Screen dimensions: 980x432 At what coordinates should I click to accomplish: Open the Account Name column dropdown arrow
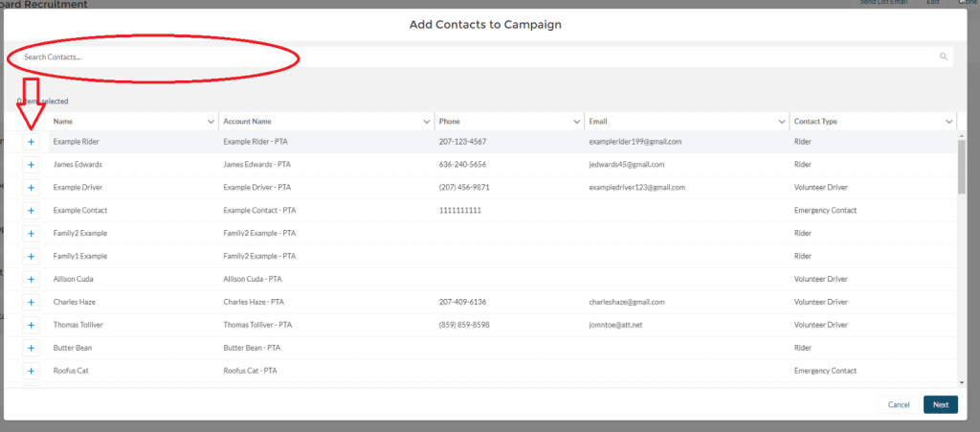[x=427, y=122]
